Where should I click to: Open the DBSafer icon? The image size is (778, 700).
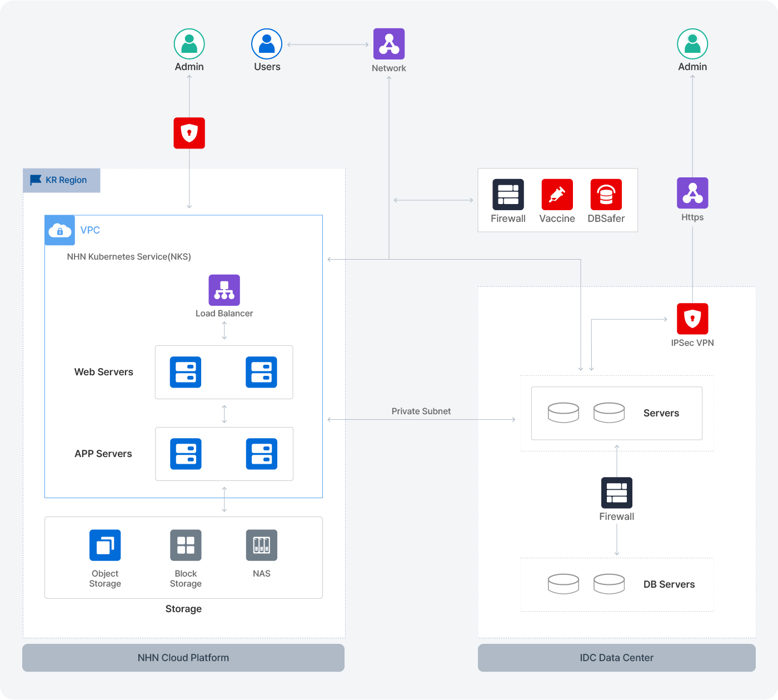coord(606,195)
